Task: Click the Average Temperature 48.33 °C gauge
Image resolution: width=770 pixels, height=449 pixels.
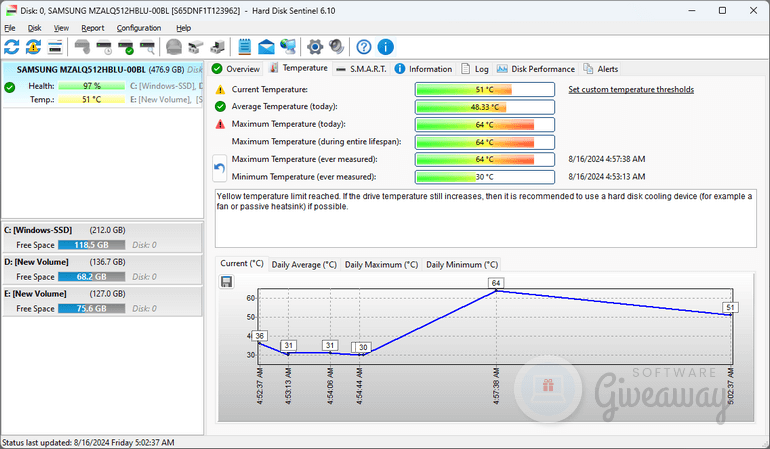Action: [x=485, y=107]
